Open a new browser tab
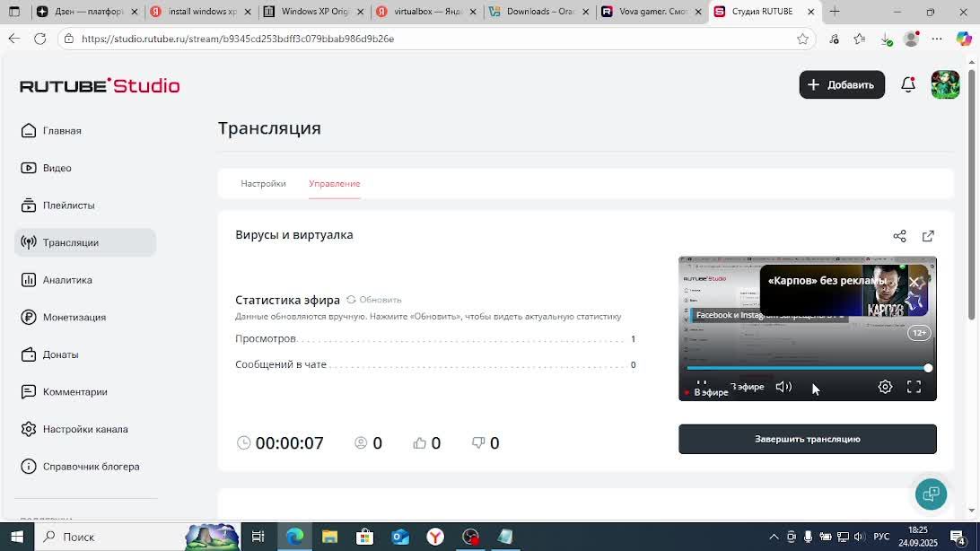The width and height of the screenshot is (980, 551). coord(835,12)
